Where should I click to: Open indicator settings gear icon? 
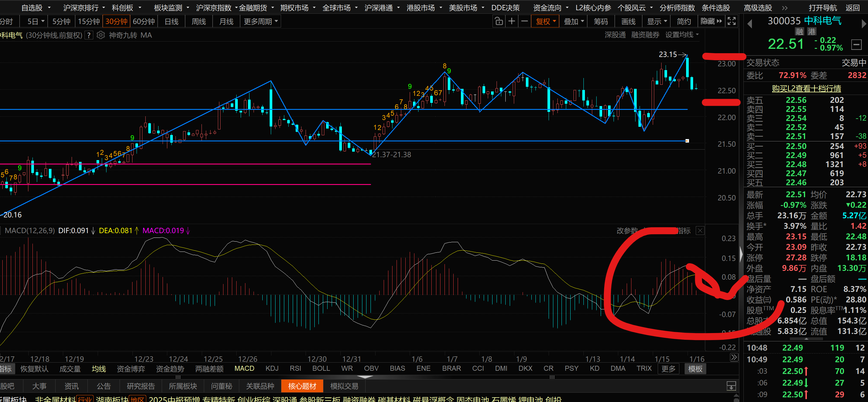point(101,35)
